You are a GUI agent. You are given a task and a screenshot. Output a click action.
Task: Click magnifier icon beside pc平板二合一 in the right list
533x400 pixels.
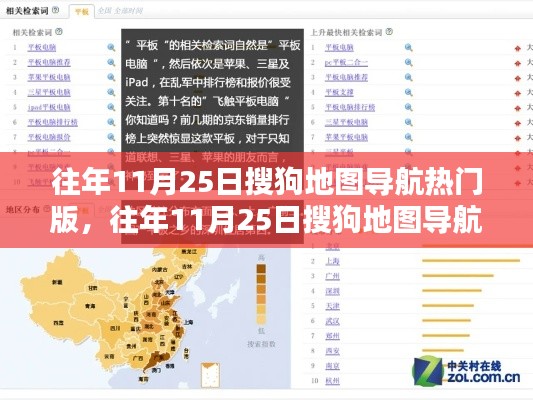tap(409, 63)
